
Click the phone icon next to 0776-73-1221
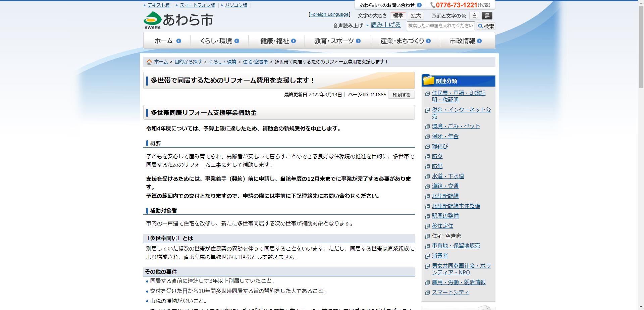click(x=433, y=5)
